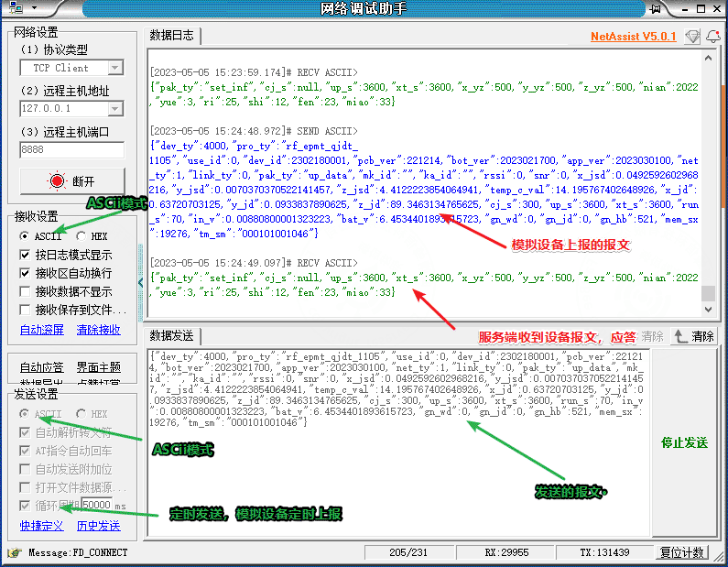Screen dimensions: 728x567
Task: Click the clear send area arrow icon
Action: point(680,336)
